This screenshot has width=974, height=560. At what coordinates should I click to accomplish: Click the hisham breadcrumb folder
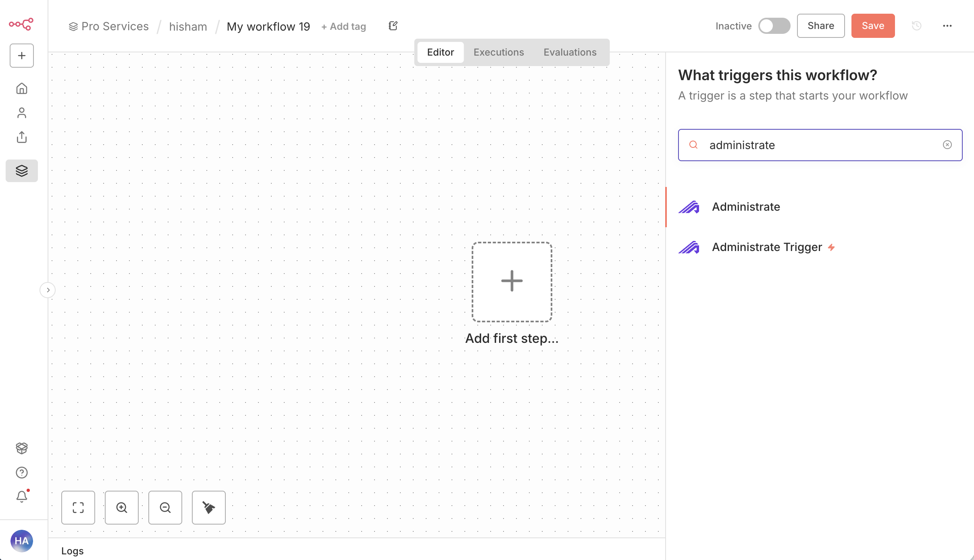click(188, 27)
